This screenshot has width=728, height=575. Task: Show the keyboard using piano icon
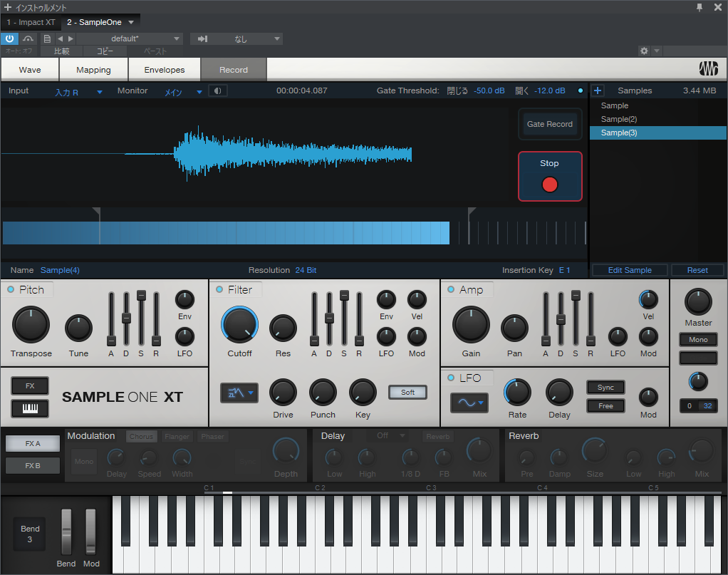point(30,408)
